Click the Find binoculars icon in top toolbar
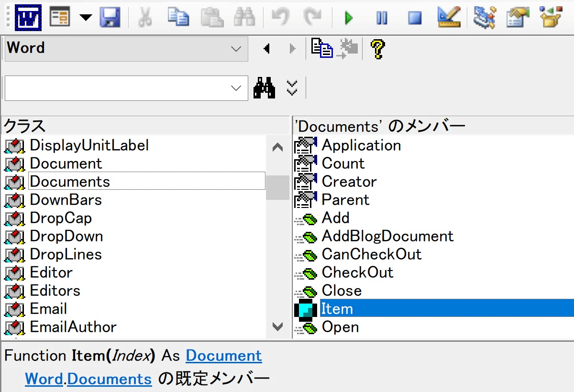The image size is (574, 392). click(244, 18)
